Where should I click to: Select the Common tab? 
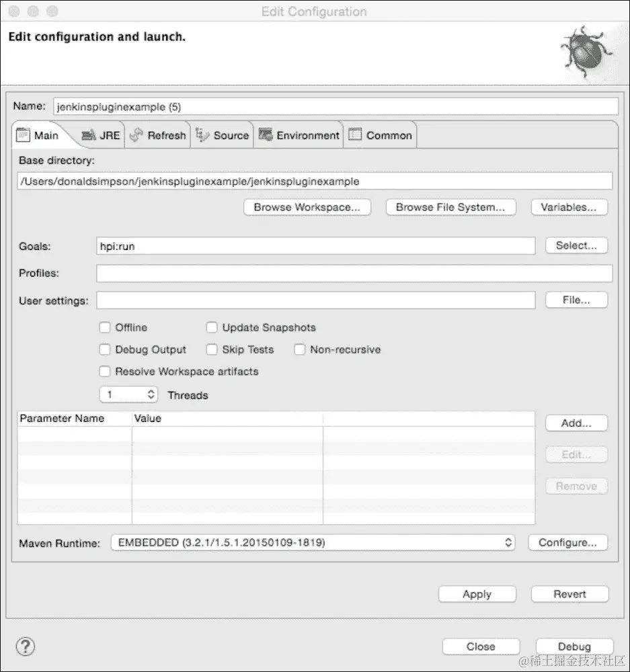tap(380, 136)
